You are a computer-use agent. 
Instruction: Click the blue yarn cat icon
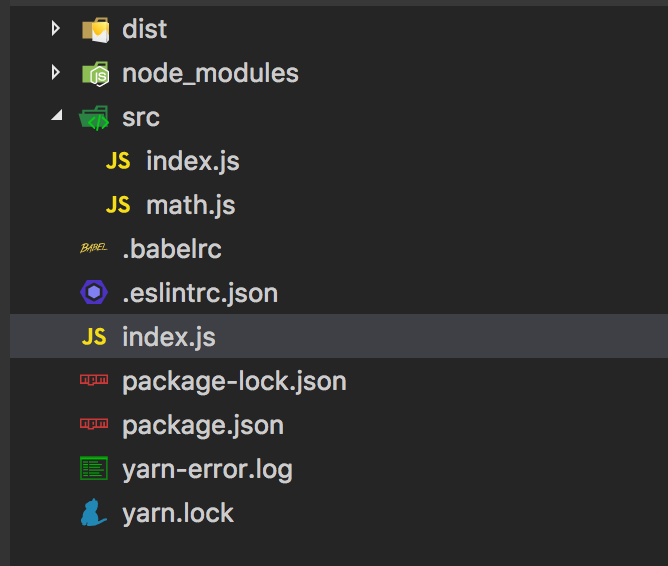93,512
